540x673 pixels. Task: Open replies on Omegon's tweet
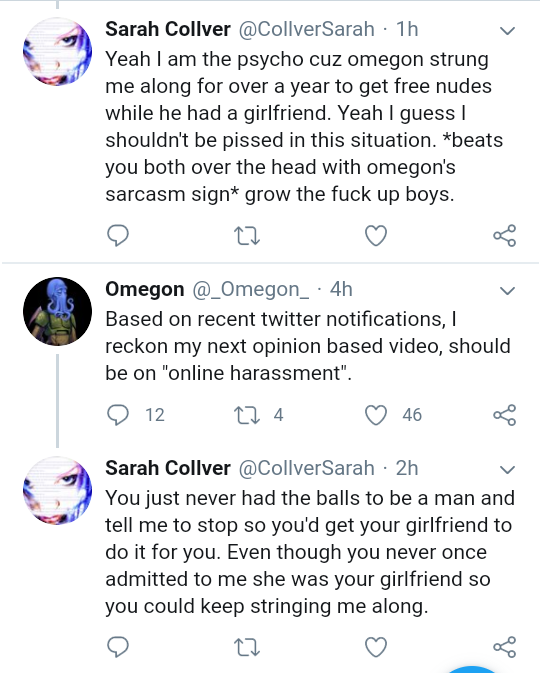(118, 415)
